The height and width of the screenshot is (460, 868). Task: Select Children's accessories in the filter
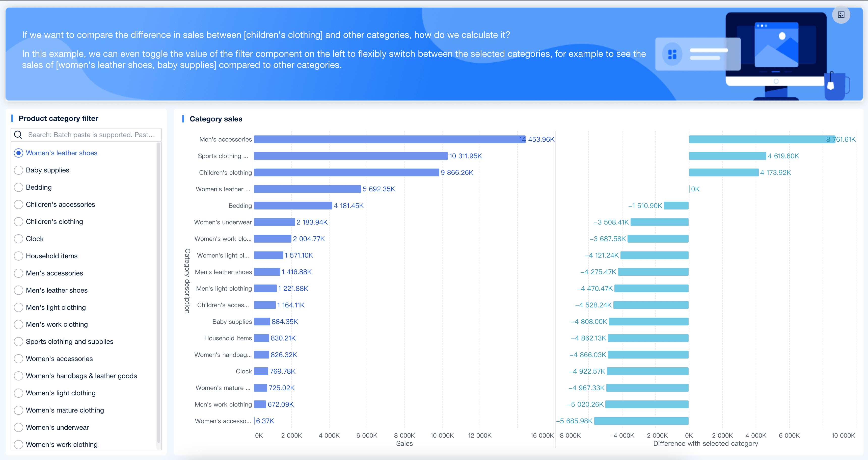click(19, 205)
